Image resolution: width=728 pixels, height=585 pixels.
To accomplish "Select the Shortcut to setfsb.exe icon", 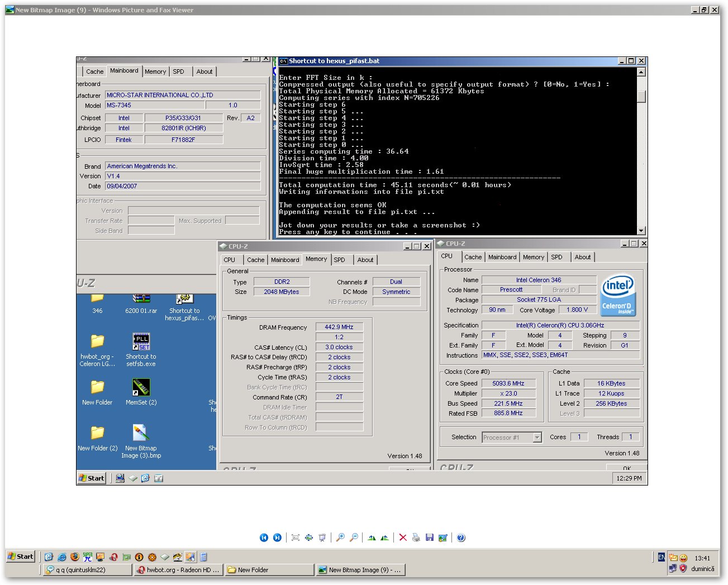I will (x=141, y=350).
